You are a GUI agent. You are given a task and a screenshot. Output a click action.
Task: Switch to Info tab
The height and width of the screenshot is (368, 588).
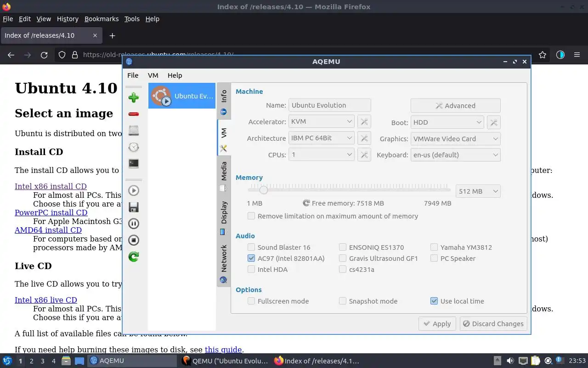click(x=224, y=101)
